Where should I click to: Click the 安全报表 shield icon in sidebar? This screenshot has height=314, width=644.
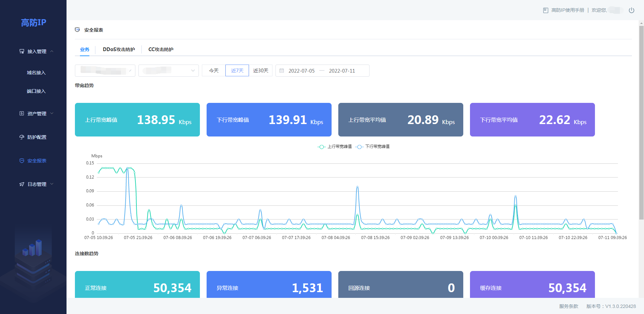22,161
